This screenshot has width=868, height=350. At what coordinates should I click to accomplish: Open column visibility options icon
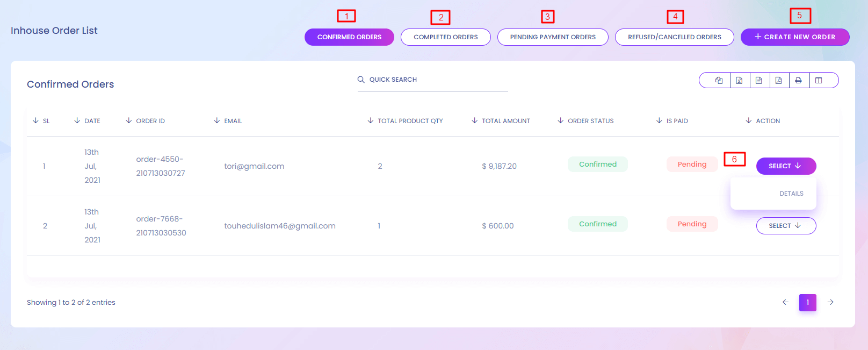tap(819, 81)
